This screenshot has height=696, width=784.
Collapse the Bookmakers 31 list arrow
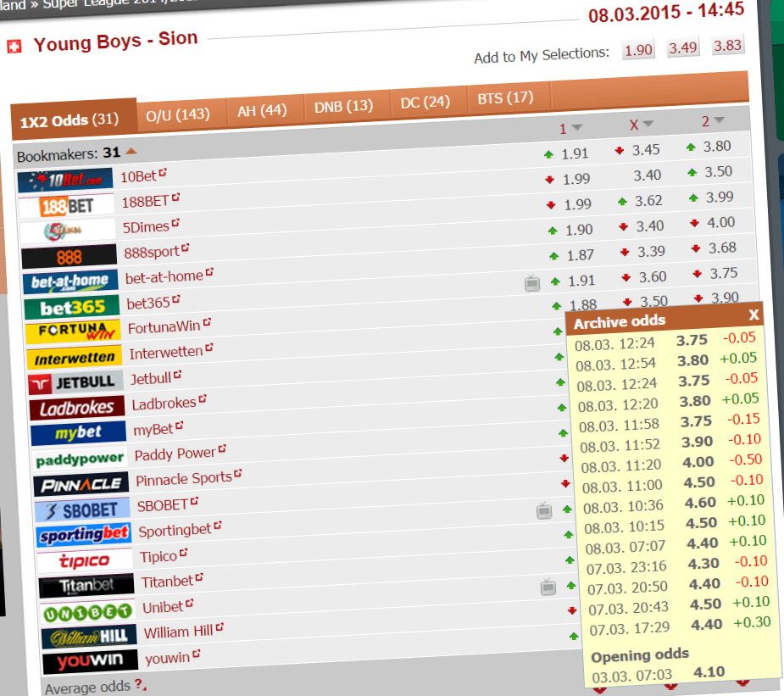[131, 151]
